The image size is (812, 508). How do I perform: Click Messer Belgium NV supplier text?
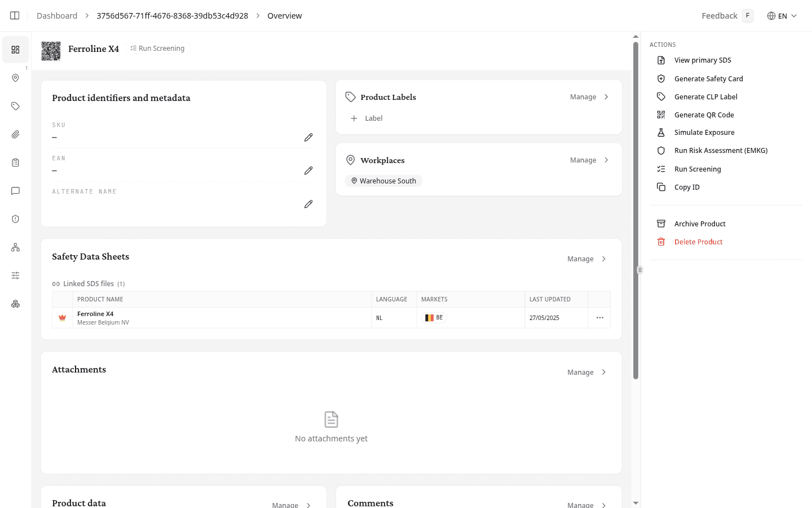pyautogui.click(x=103, y=323)
